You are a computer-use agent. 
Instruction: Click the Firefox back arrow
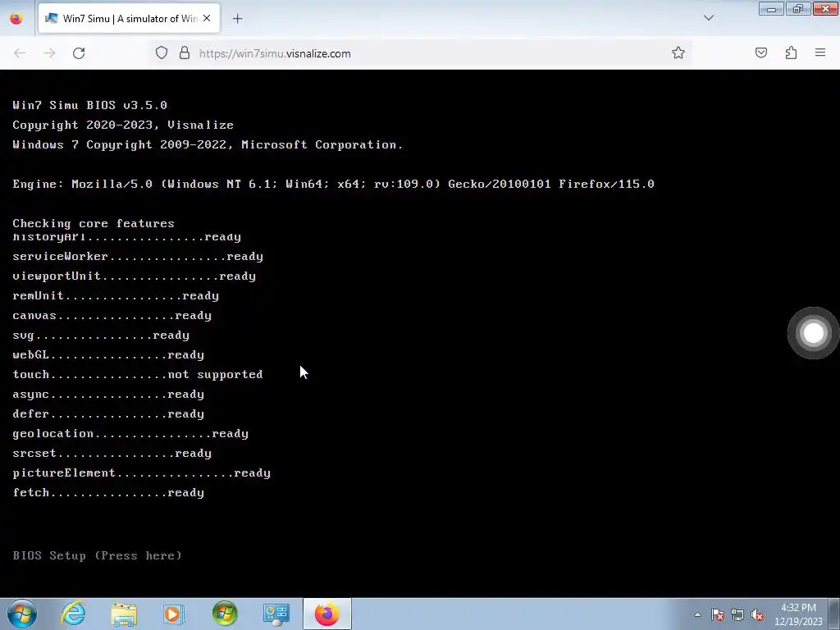20,53
